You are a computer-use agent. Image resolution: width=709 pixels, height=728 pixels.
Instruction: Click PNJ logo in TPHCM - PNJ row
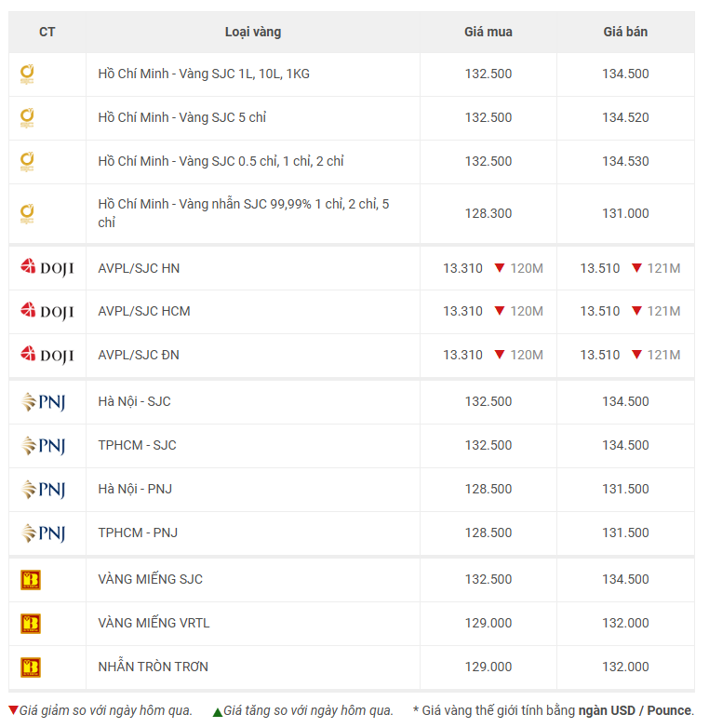pyautogui.click(x=44, y=533)
